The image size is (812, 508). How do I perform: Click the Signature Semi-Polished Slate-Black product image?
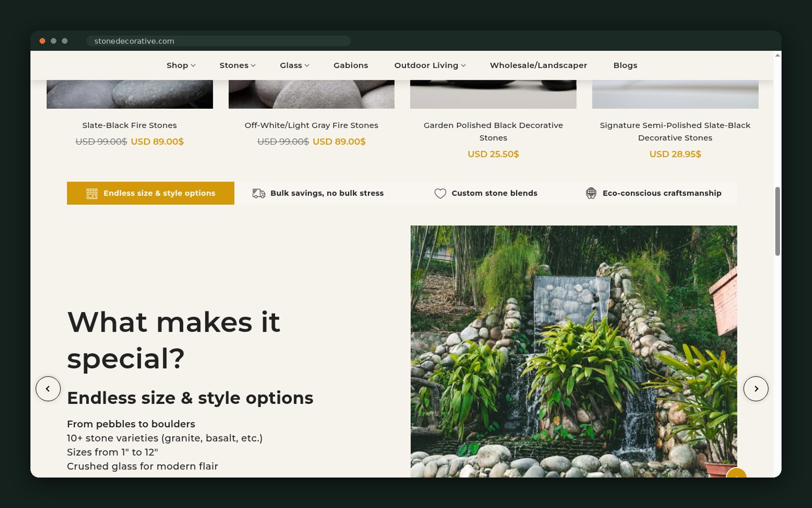click(x=675, y=94)
